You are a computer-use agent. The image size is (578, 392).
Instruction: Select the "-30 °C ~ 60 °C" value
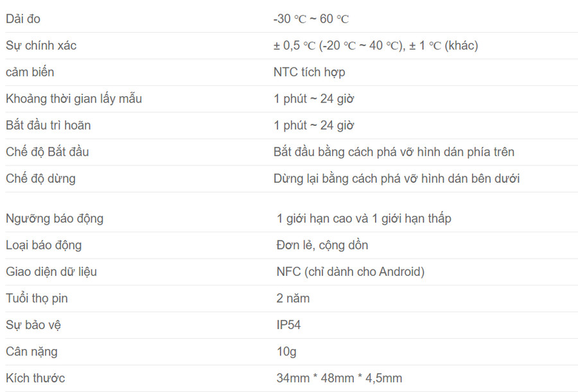click(311, 19)
